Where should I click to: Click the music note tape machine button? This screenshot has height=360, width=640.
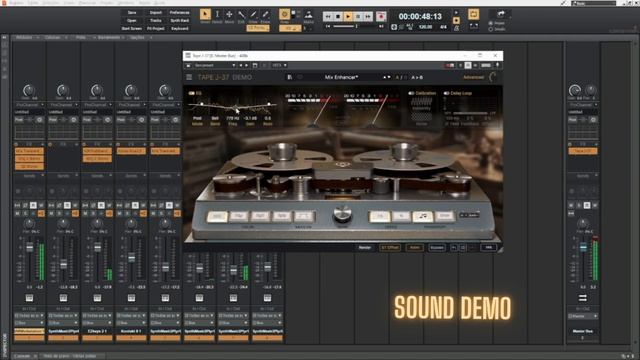(x=423, y=216)
